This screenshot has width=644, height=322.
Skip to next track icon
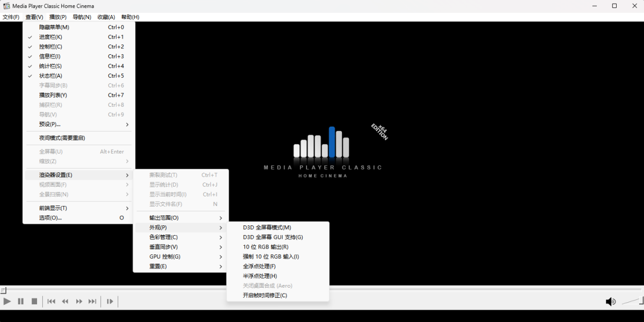92,302
